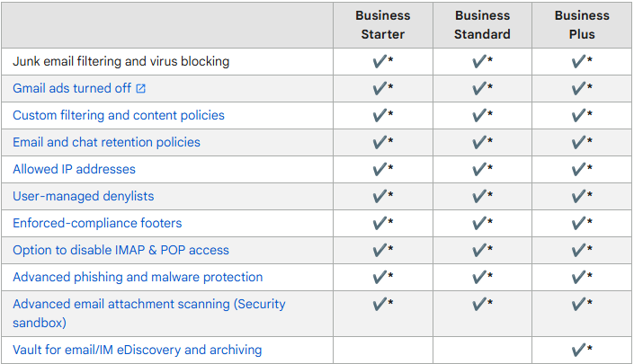Open Advanced email attachment scanning link

[148, 313]
